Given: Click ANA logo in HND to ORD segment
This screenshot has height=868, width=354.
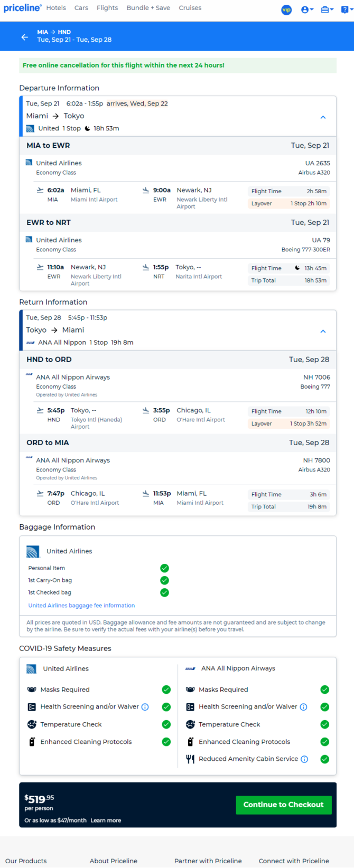Looking at the screenshot, I should [29, 374].
